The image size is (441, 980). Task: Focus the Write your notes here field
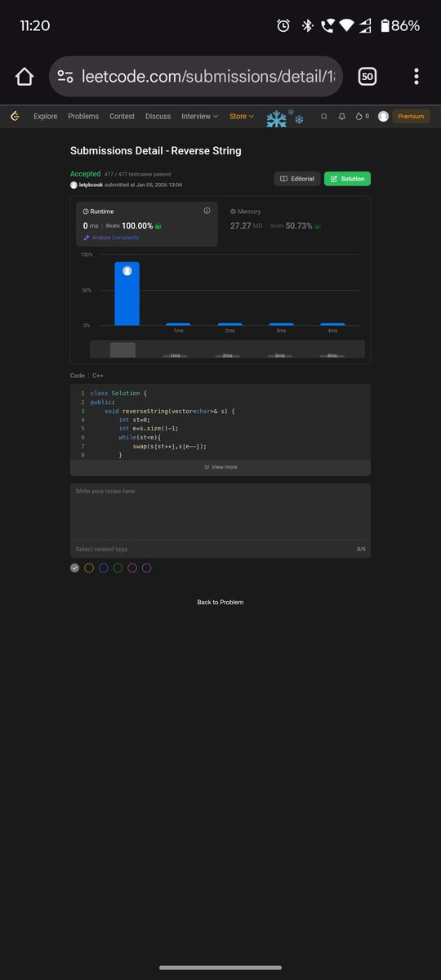coord(220,511)
